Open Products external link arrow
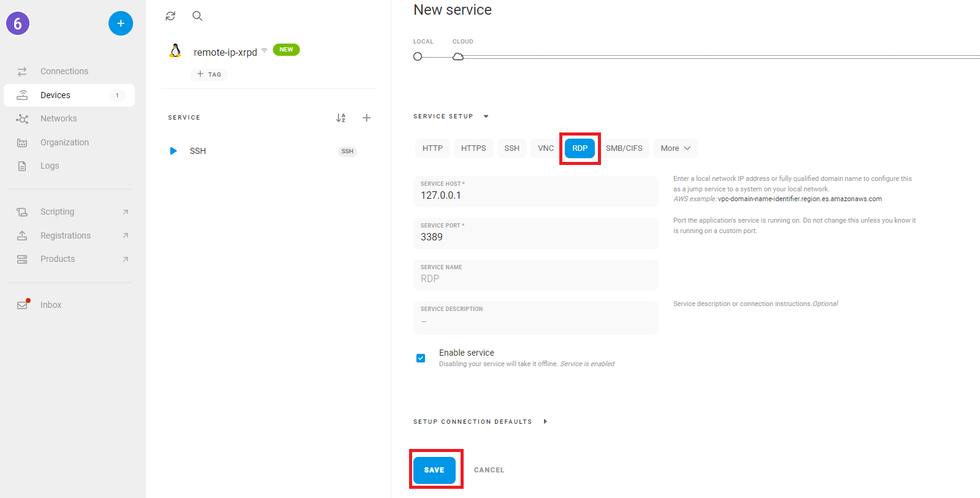Screen dimensions: 980x498 (x=125, y=259)
